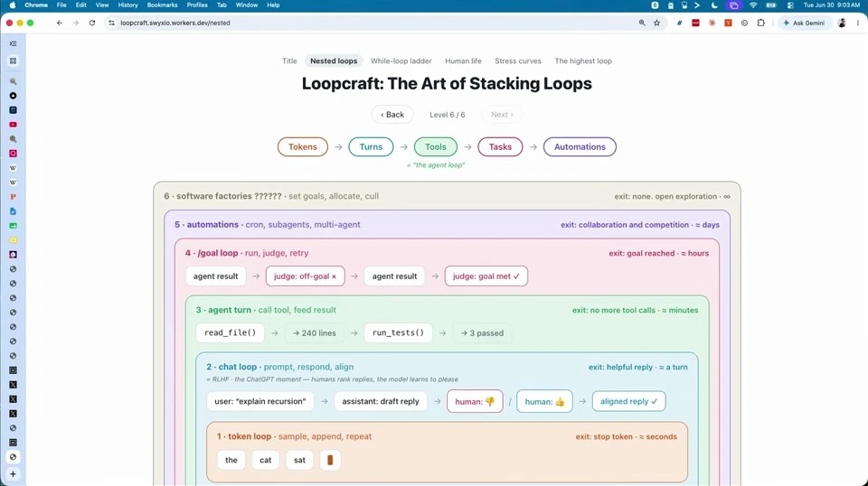Select the red P tab in sidebar

click(13, 197)
